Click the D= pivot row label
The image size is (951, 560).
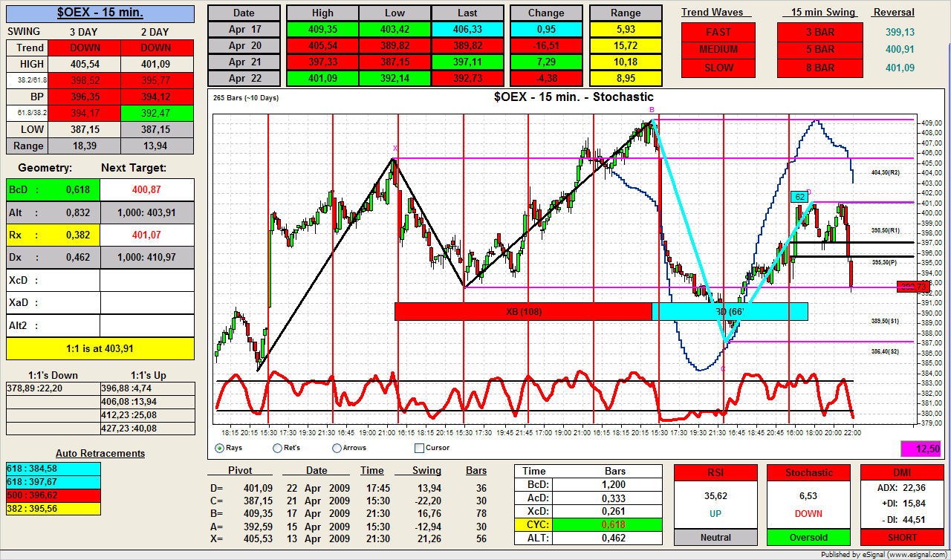pos(216,487)
